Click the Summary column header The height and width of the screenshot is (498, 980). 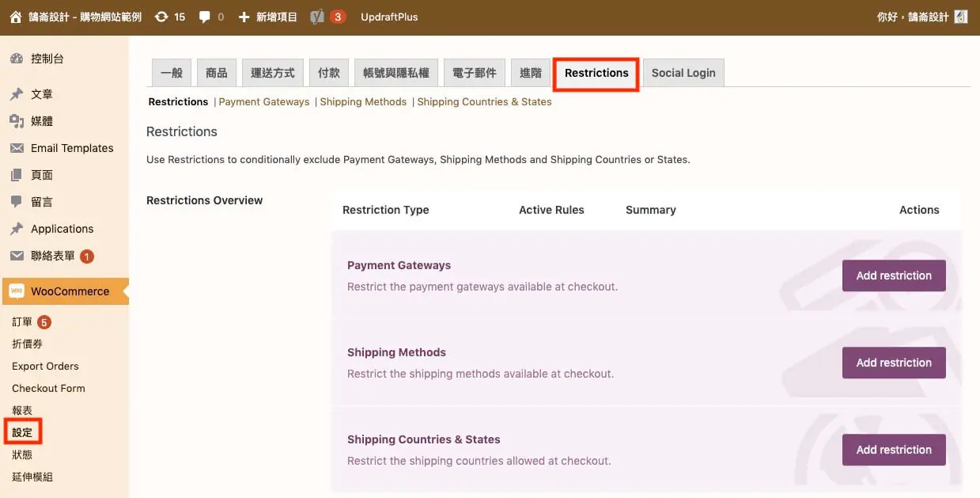(651, 210)
